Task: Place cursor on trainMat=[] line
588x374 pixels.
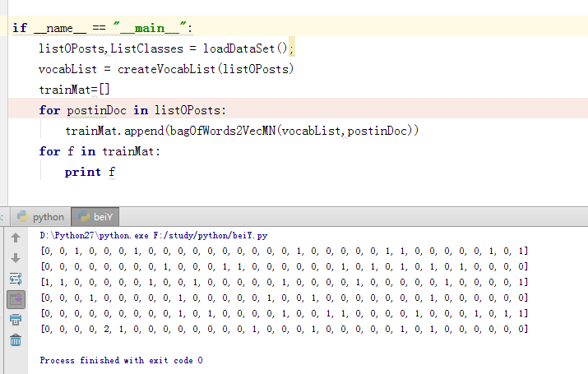Action: [74, 90]
